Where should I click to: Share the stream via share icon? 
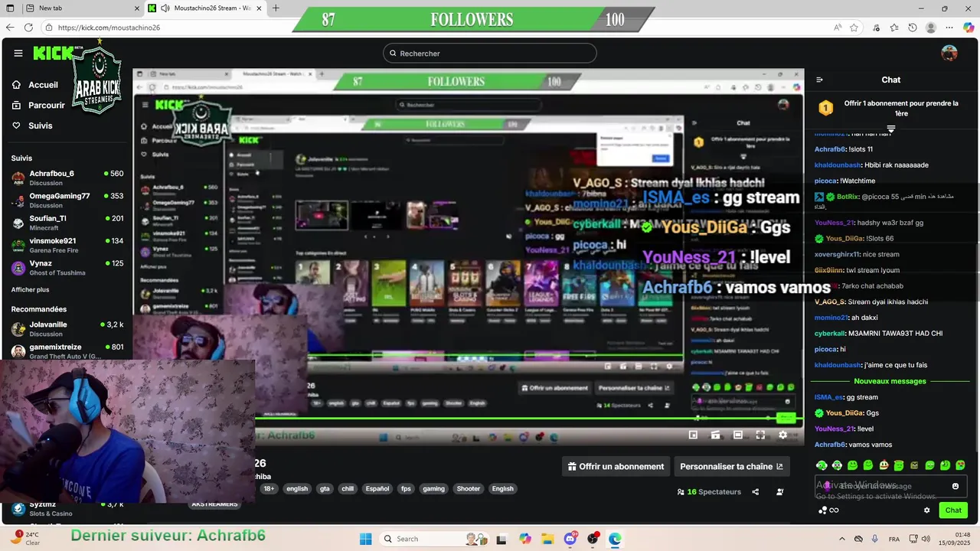[x=756, y=492]
